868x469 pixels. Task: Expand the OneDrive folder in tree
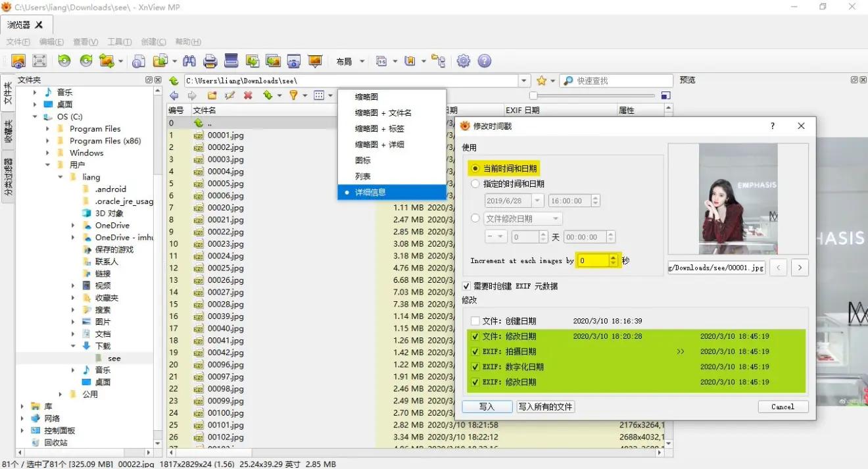tap(72, 225)
